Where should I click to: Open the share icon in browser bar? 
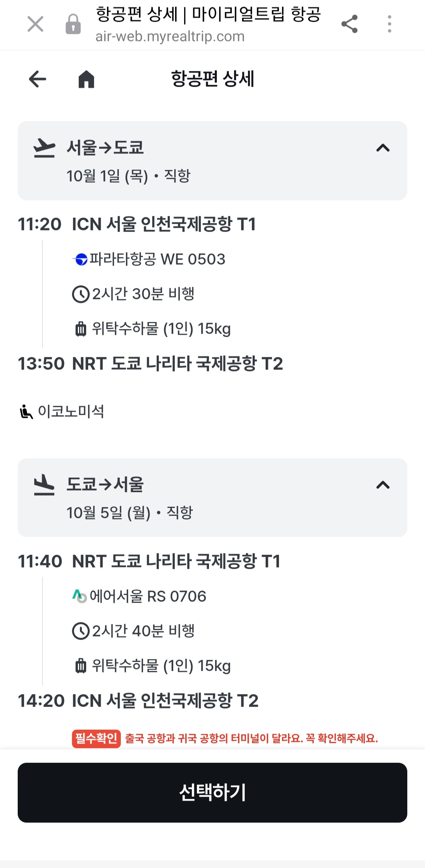pos(349,24)
